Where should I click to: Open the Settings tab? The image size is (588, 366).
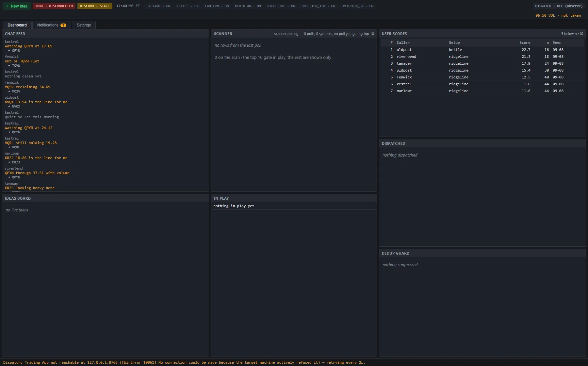point(84,25)
